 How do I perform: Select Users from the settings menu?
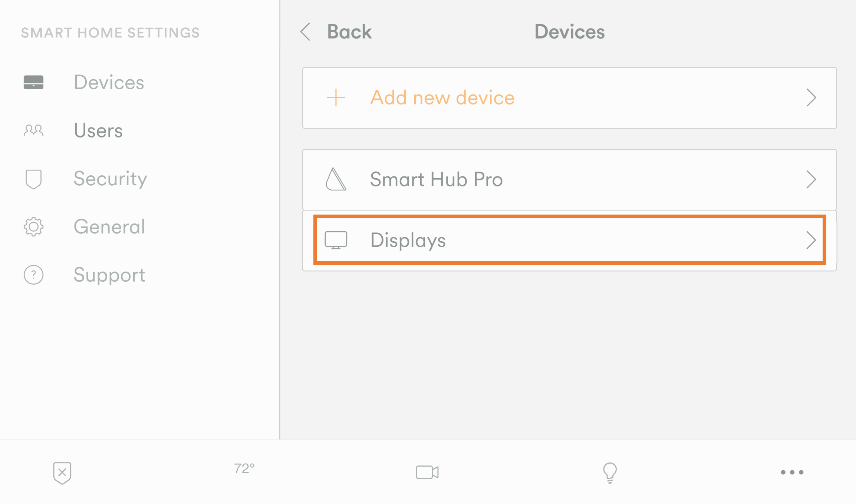tap(98, 130)
